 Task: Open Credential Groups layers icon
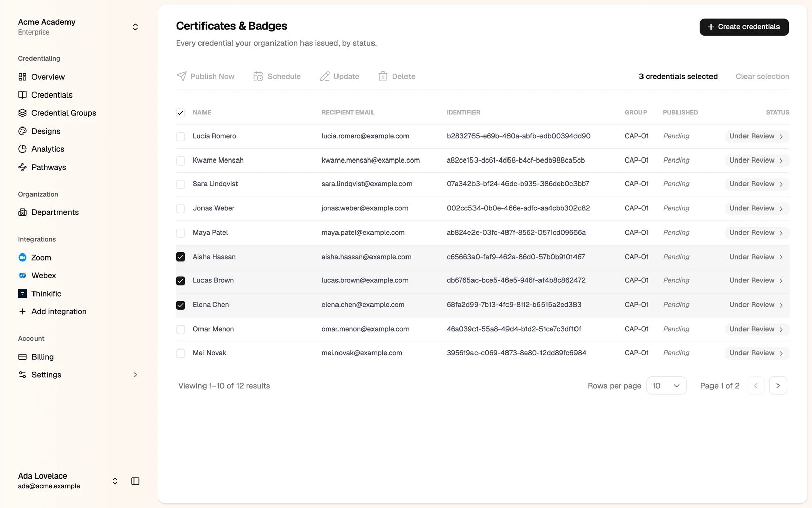pos(22,113)
